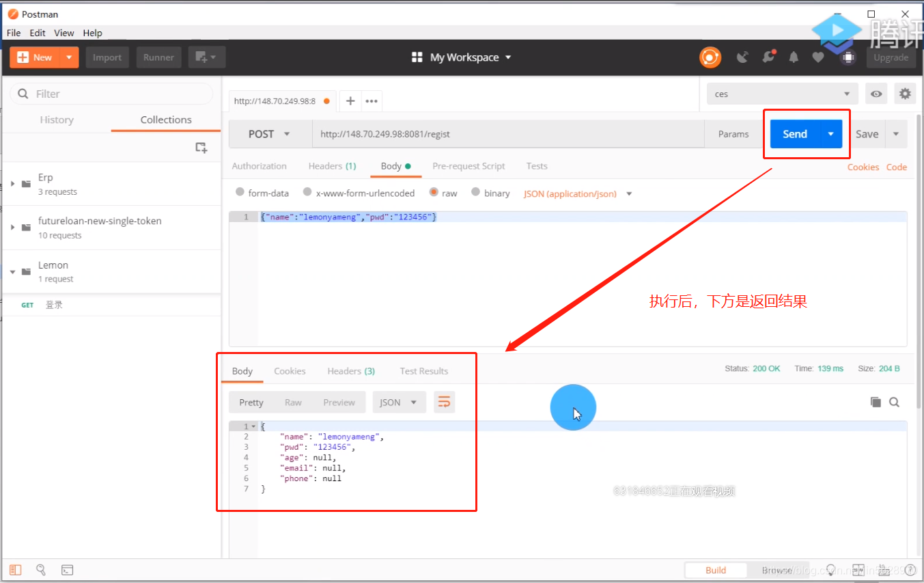This screenshot has width=924, height=583.
Task: Switch to Browse mode
Action: 777,570
